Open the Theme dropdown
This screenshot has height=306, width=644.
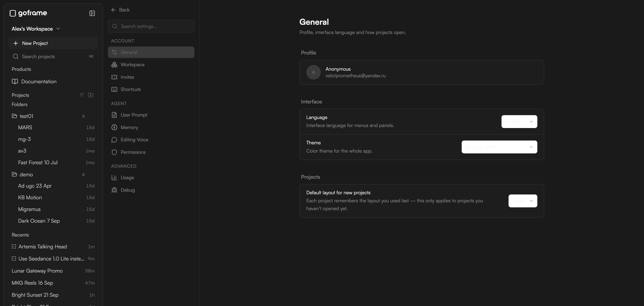(499, 147)
